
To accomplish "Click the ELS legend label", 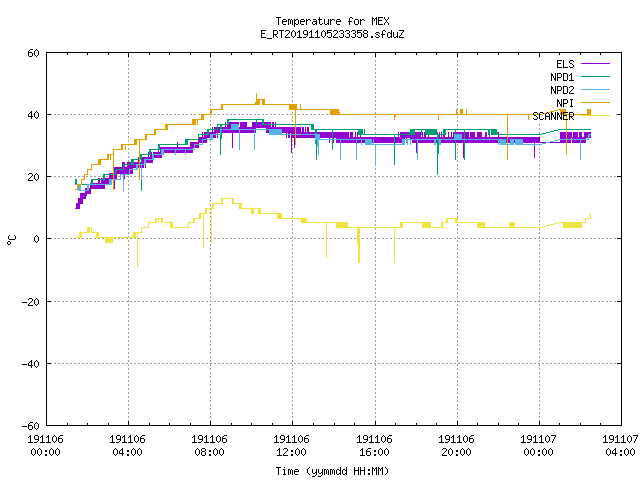I will click(565, 64).
